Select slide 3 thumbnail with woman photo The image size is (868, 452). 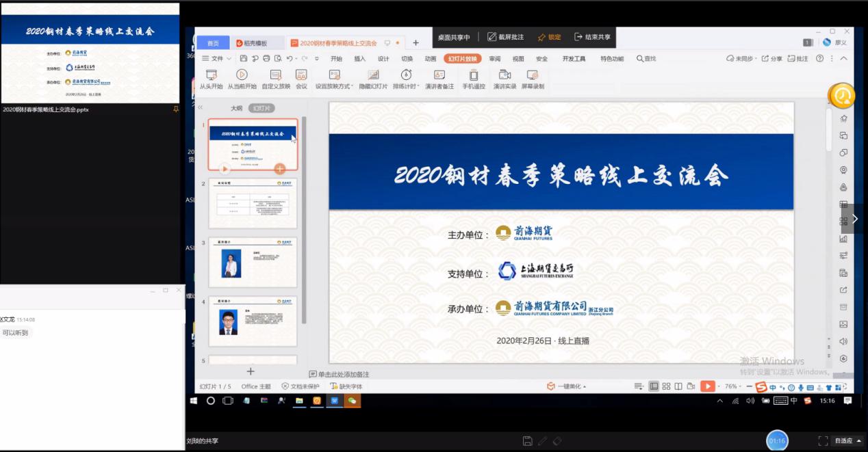coord(253,263)
